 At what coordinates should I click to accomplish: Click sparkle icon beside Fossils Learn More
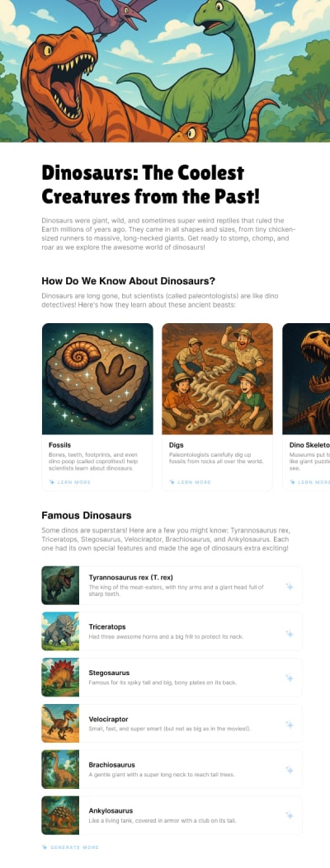click(51, 482)
